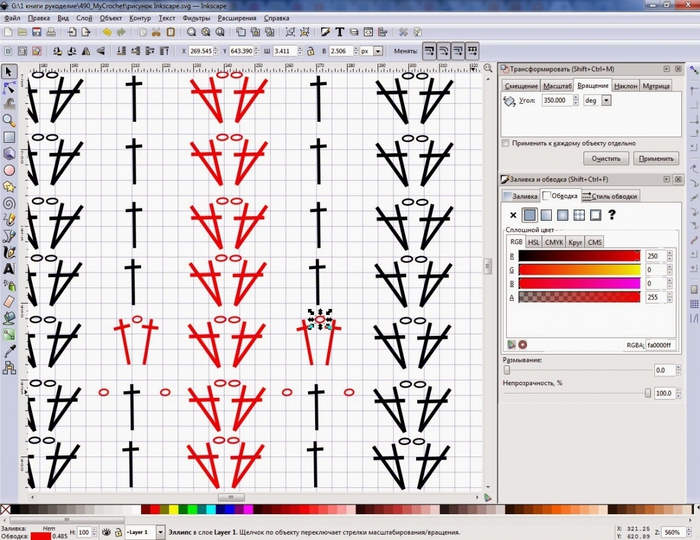Click the opacity Непрозрачность slider

pyautogui.click(x=577, y=393)
